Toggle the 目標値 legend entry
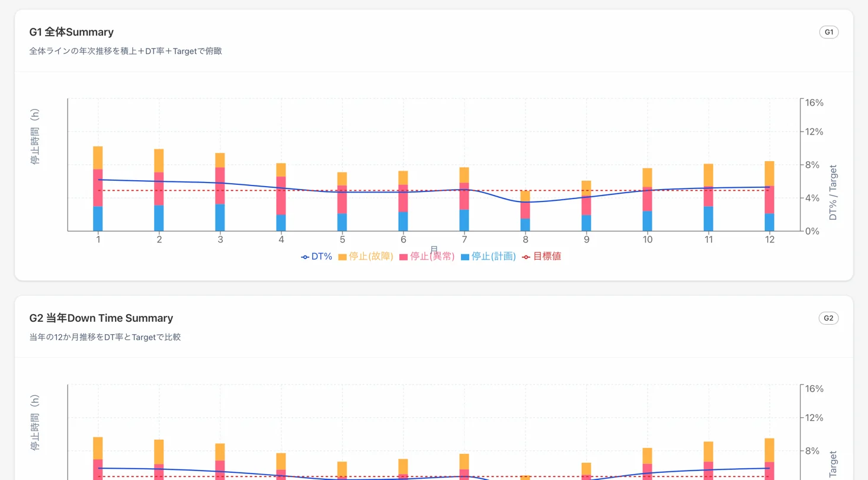Viewport: 868px width, 480px height. click(542, 257)
